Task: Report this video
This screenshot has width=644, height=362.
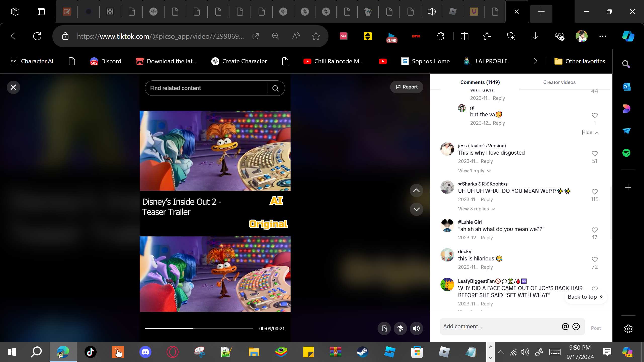Action: click(407, 87)
